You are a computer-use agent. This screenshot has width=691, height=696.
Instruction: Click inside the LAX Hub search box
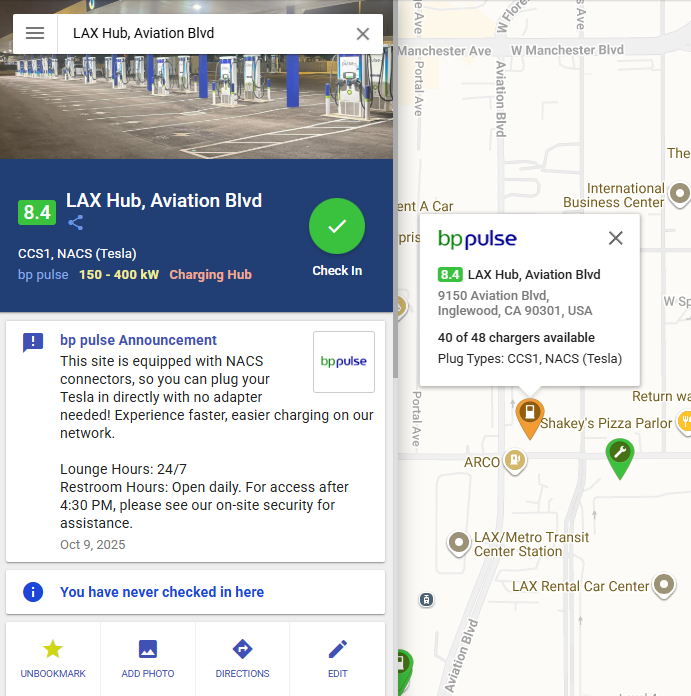point(200,33)
